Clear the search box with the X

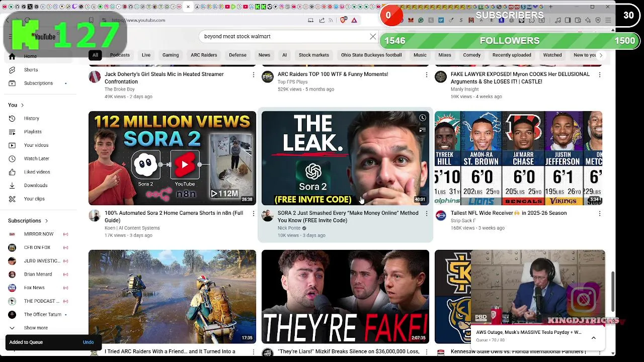click(x=373, y=37)
